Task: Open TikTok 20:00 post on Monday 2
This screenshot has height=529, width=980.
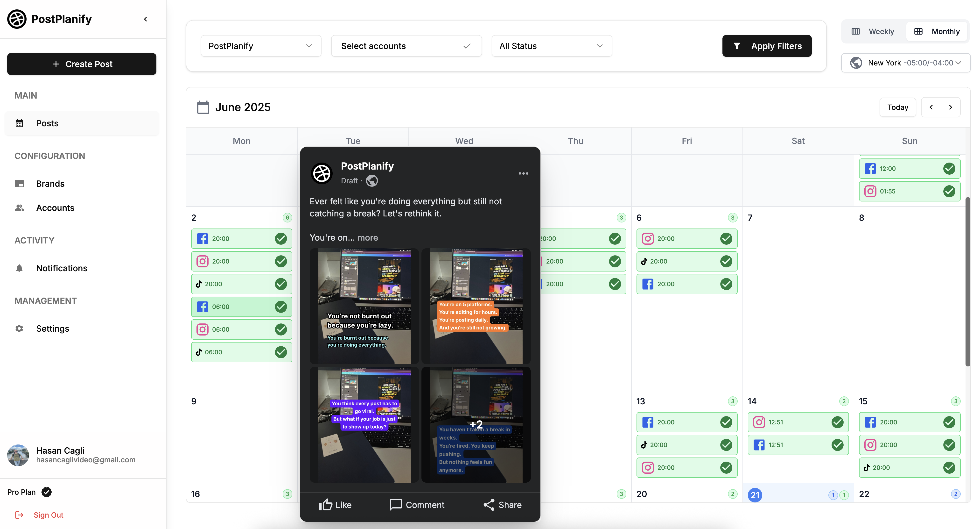Action: tap(242, 284)
